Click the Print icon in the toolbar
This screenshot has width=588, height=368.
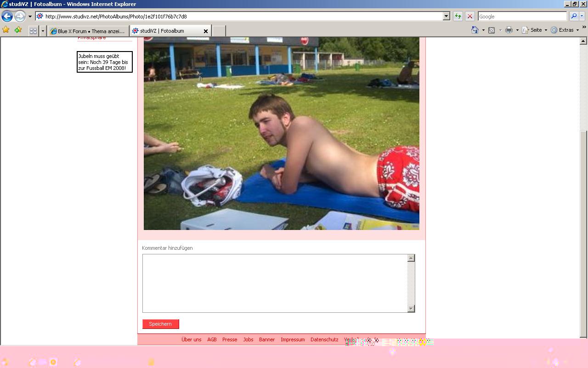[509, 30]
